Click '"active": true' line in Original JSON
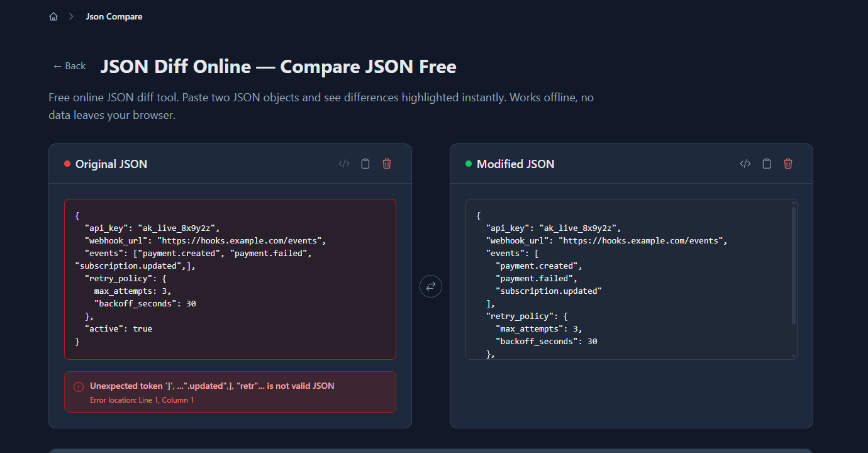Image resolution: width=868 pixels, height=453 pixels. click(x=118, y=329)
